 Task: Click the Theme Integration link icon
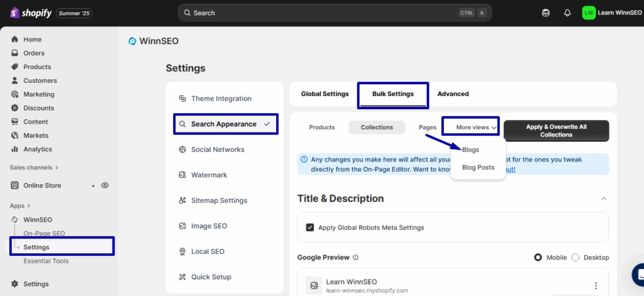pos(183,99)
